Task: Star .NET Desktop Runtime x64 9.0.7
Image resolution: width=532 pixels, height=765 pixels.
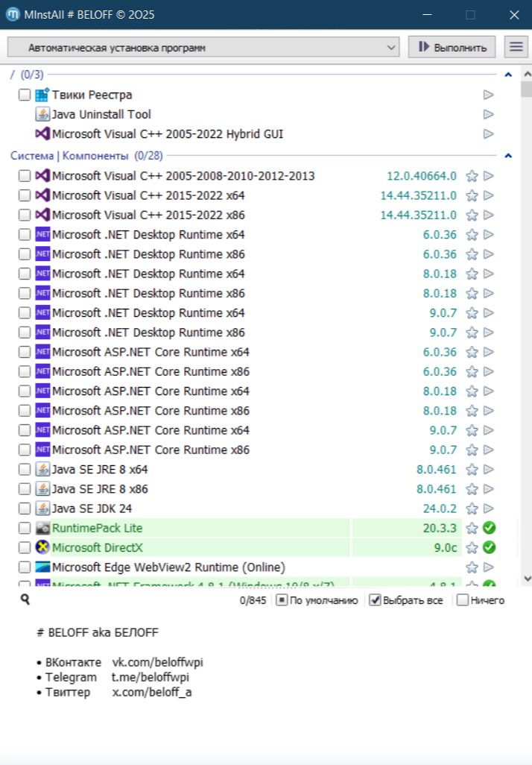Action: [472, 312]
